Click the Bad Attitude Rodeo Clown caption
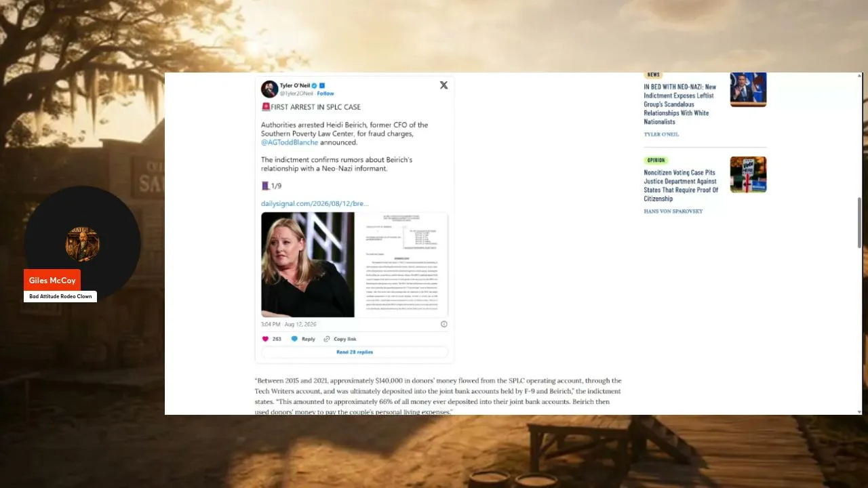The image size is (868, 488). pos(60,296)
